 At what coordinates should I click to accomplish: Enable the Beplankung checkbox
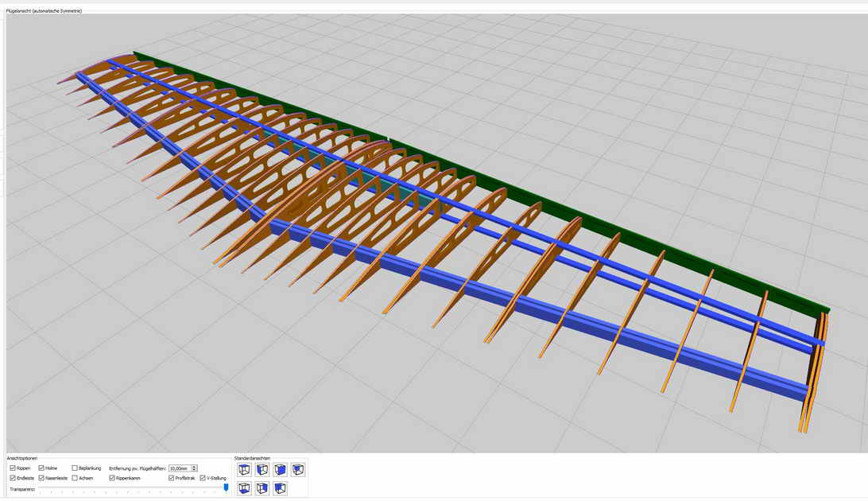(75, 468)
